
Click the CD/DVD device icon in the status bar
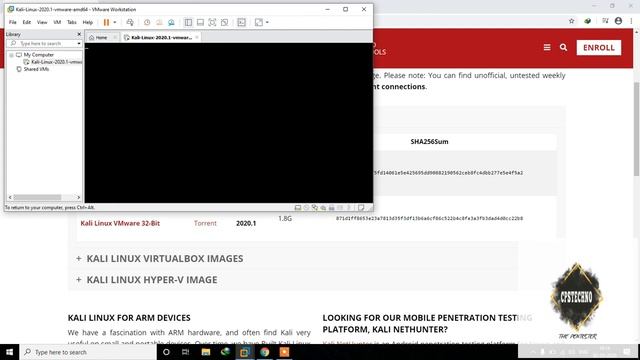click(x=306, y=208)
